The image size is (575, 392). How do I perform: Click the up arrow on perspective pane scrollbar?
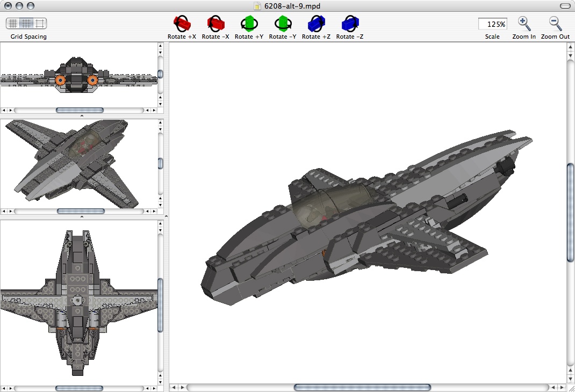(160, 122)
